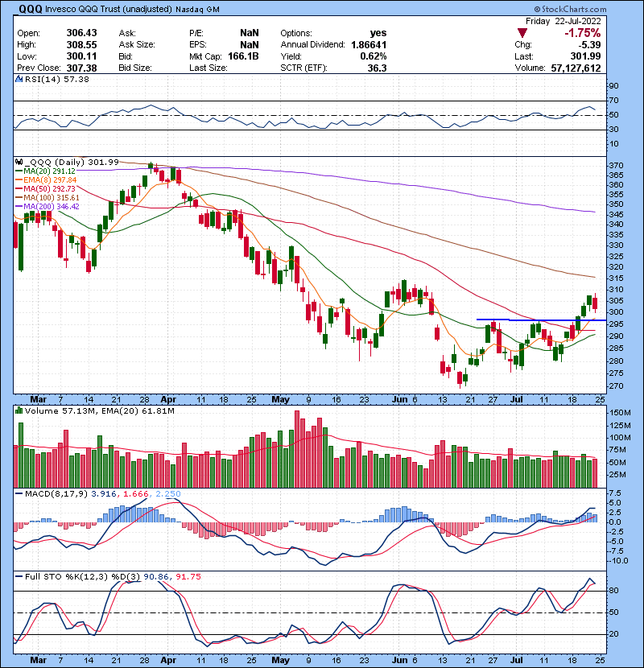The width and height of the screenshot is (644, 668).
Task: Click the MACD value 3.916
Action: [x=104, y=494]
